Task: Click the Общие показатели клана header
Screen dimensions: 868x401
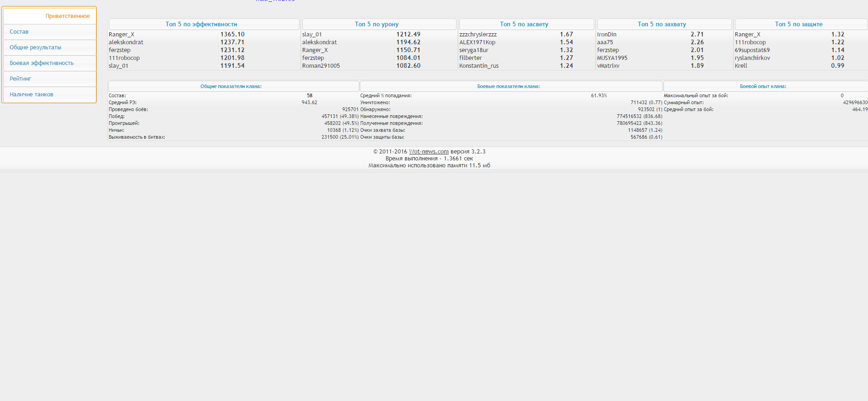Action: pos(231,87)
